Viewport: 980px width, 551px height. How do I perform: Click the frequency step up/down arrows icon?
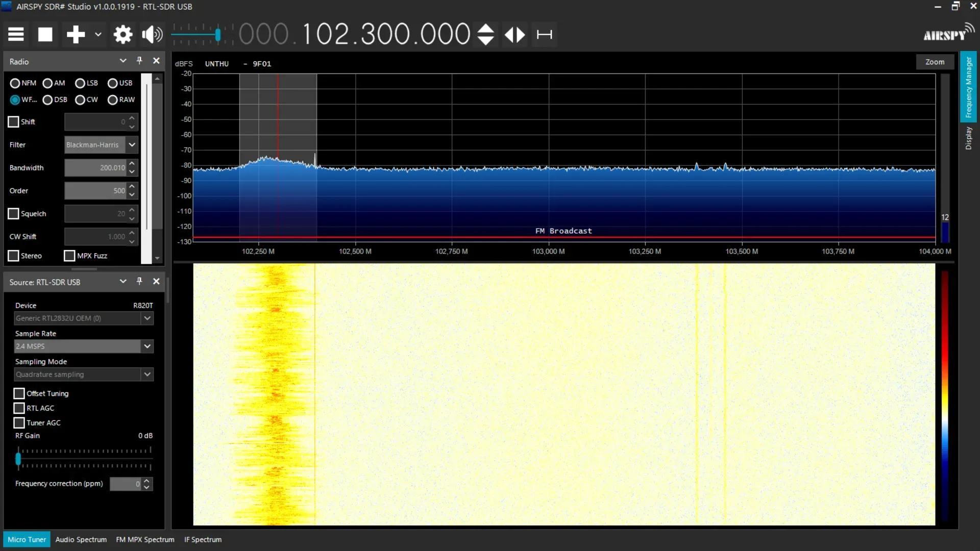pos(485,34)
